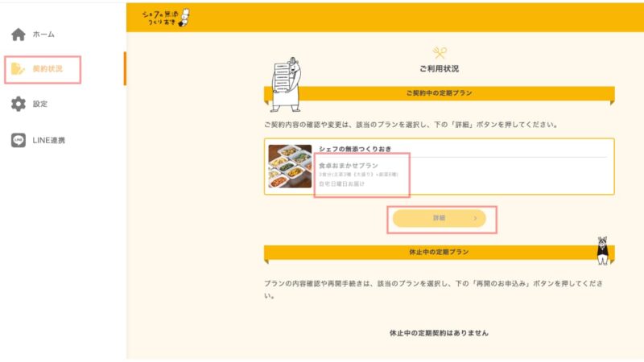Viewport: 644px width, 362px height.
Task: Click 休止中の定期契約はありません message
Action: (x=439, y=333)
